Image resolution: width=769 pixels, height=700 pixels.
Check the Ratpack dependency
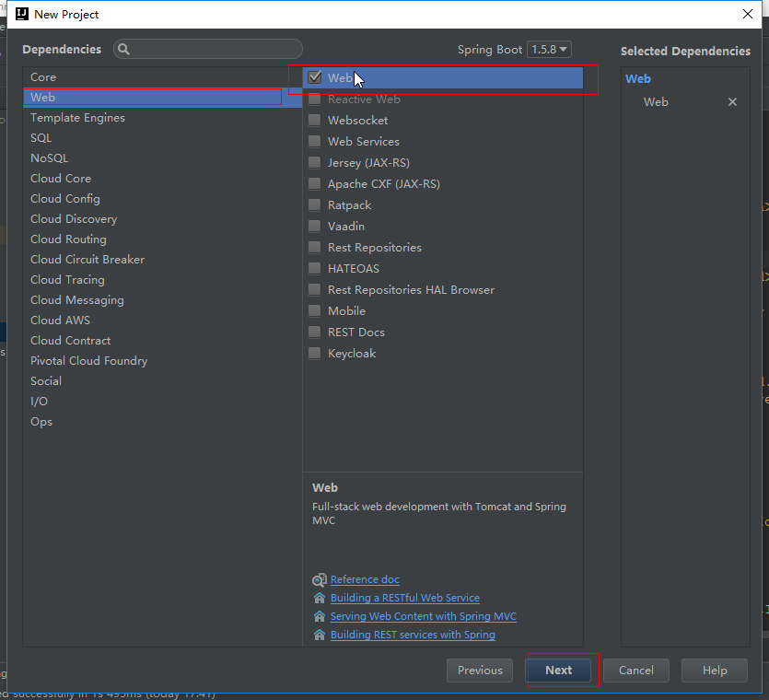pos(314,205)
